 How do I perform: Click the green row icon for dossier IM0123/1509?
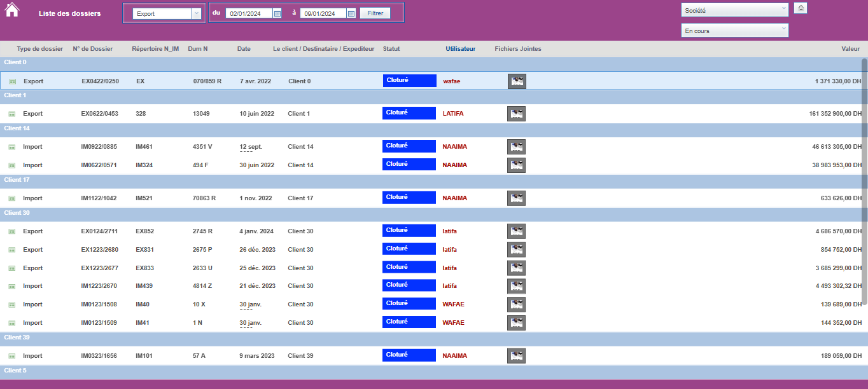(11, 323)
